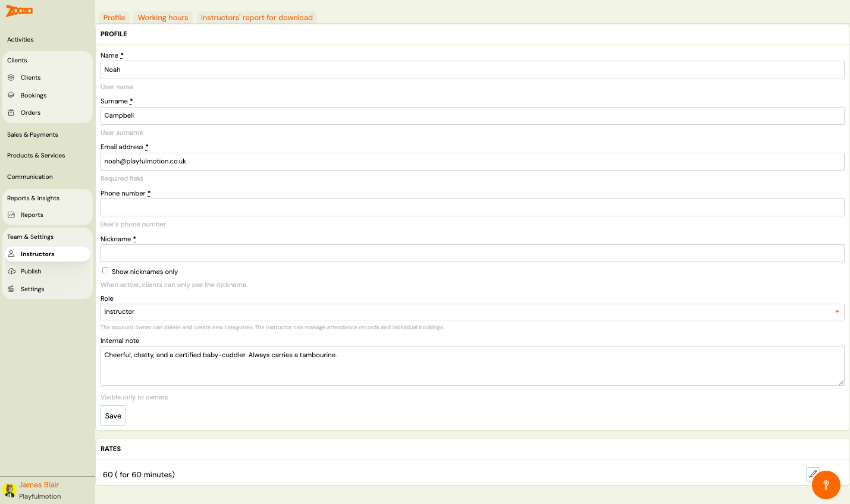Switch to the Working hours tab
Image resolution: width=850 pixels, height=504 pixels.
[163, 18]
